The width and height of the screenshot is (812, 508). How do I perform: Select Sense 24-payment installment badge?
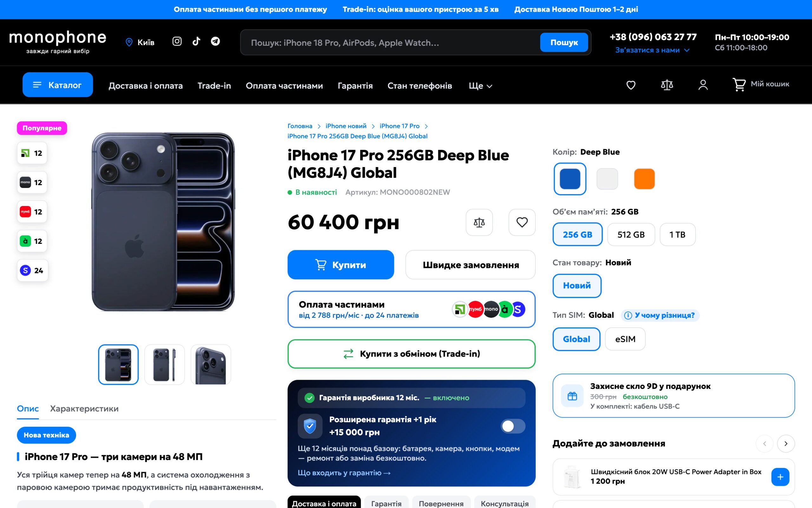[33, 271]
